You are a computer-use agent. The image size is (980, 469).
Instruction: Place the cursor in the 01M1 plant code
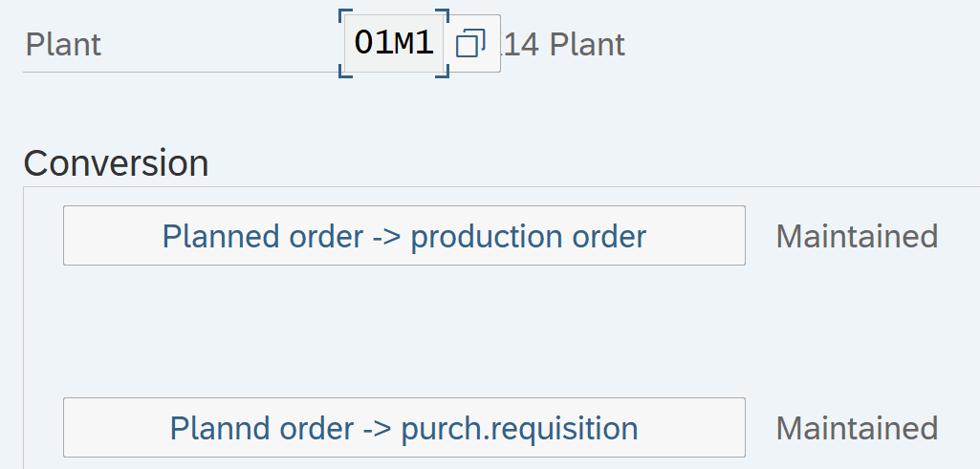click(394, 44)
